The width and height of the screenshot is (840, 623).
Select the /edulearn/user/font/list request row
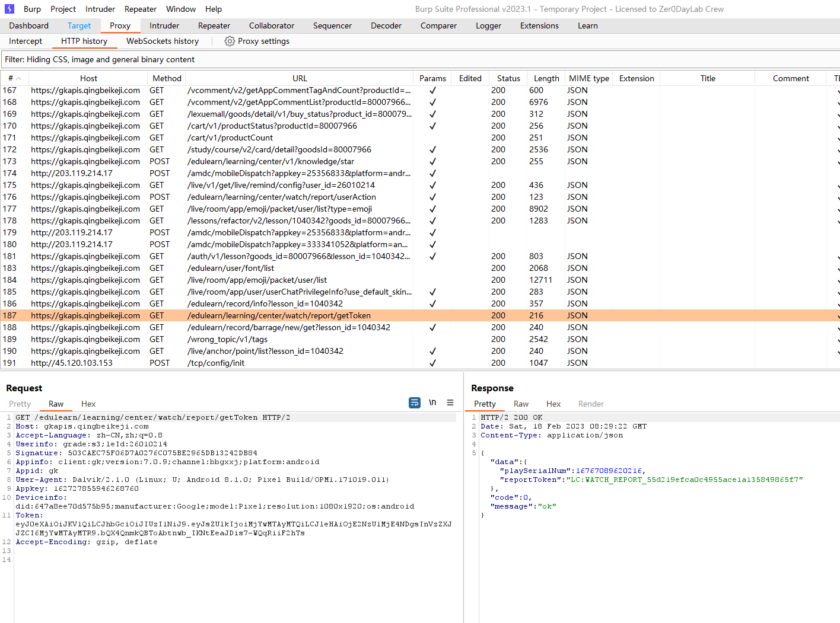point(420,268)
